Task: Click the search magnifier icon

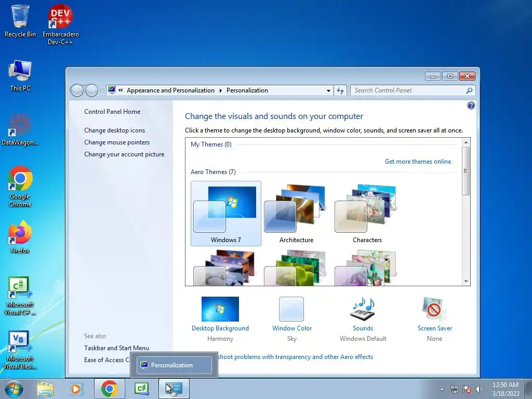Action: point(469,90)
